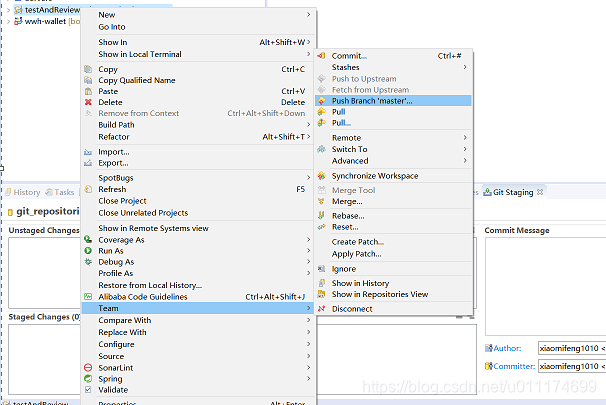Open the Replace With submenu
The width and height of the screenshot is (606, 405).
[x=199, y=332]
